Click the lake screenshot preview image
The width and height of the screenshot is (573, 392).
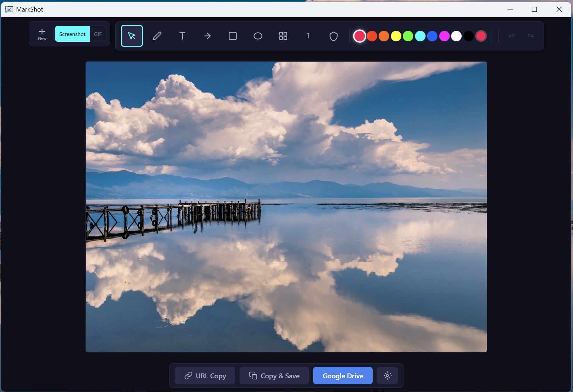pos(286,206)
